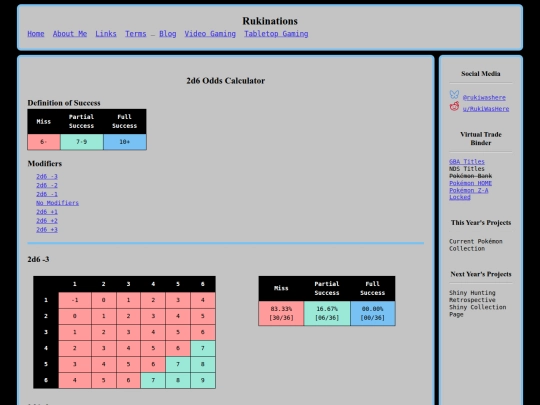Click the 2d6 -3 section heading

click(x=38, y=259)
